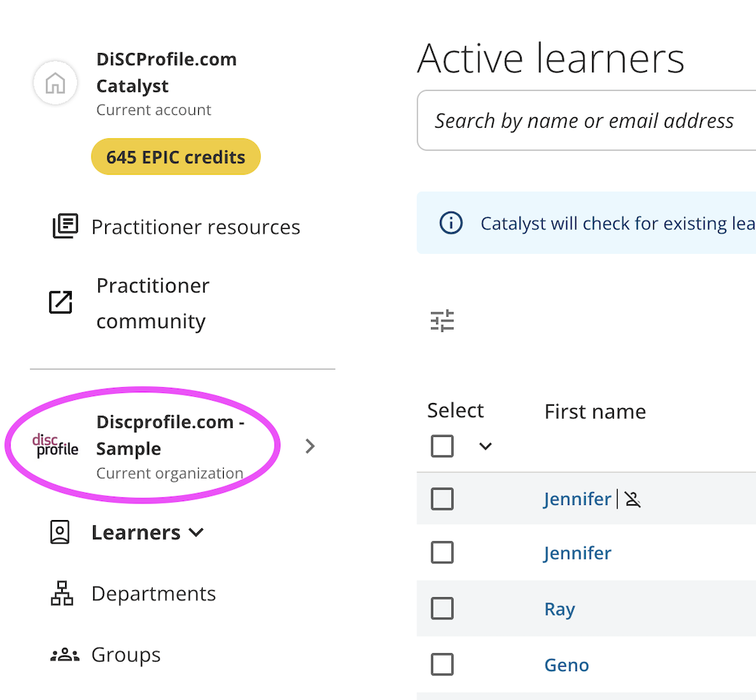Screen dimensions: 756x700
Task: Click the external-link icon for Practitioner community
Action: click(60, 302)
